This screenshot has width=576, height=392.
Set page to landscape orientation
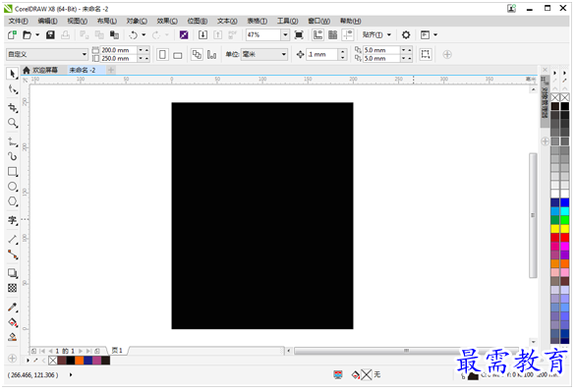coord(178,55)
